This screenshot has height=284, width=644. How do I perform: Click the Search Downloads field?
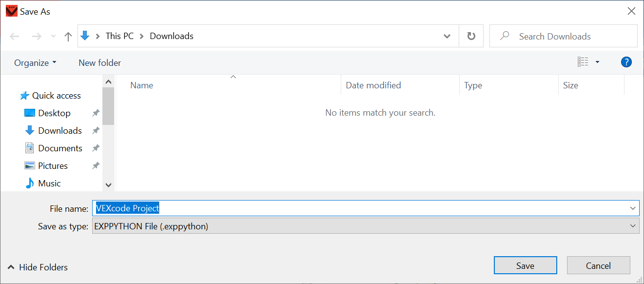(563, 36)
